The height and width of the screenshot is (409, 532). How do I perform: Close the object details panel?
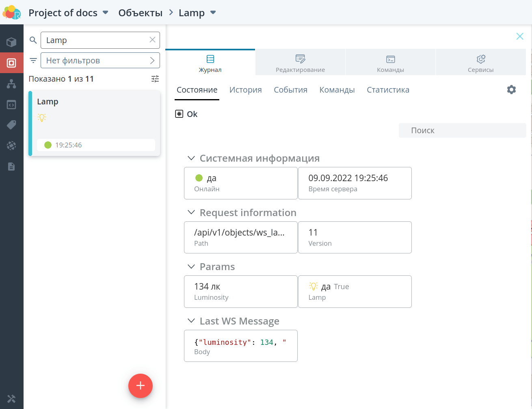[519, 36]
